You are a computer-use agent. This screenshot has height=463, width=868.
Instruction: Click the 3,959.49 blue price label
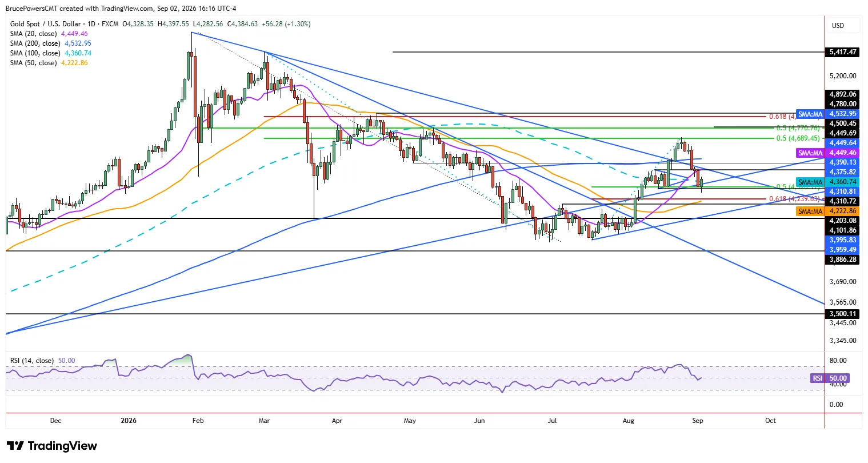843,250
